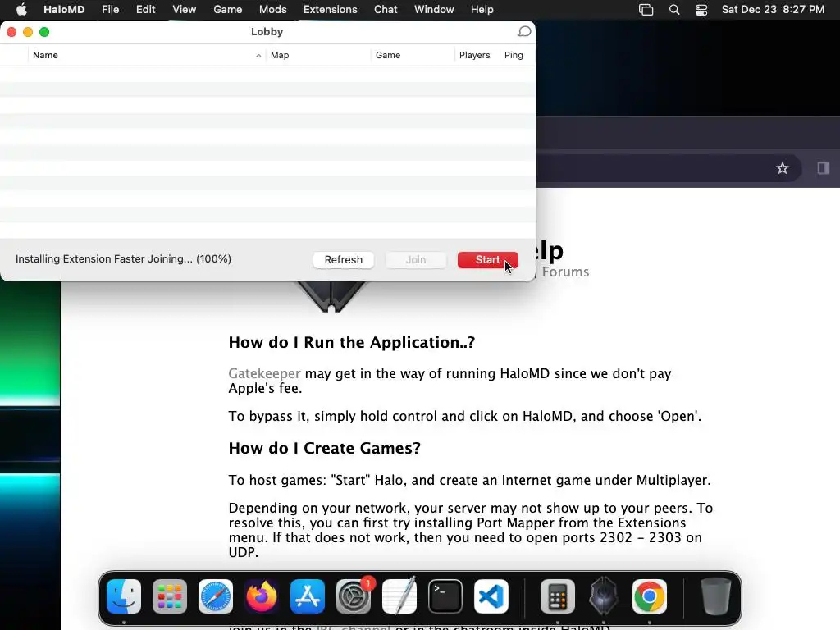The image size is (840, 630).
Task: Open the Apple menu
Action: point(21,10)
